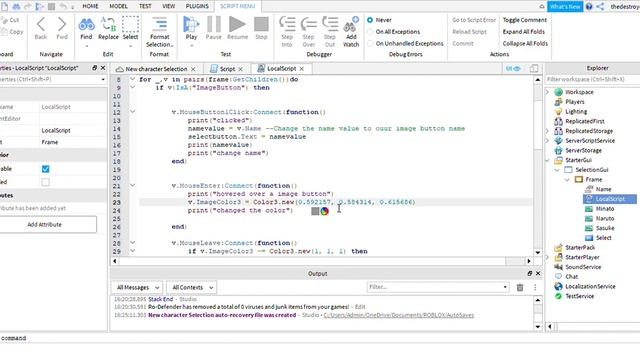Click Step Into debugger icon
This screenshot has width=640, height=360.
pos(287,24)
